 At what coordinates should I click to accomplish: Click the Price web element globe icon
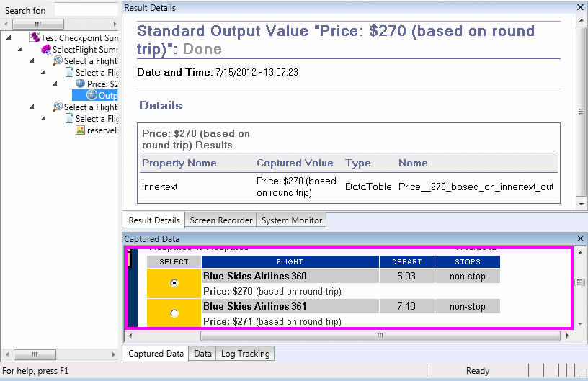[x=80, y=84]
